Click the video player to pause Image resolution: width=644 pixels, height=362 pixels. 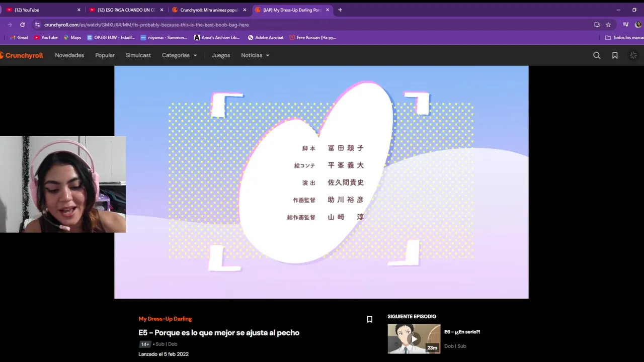pos(321,182)
